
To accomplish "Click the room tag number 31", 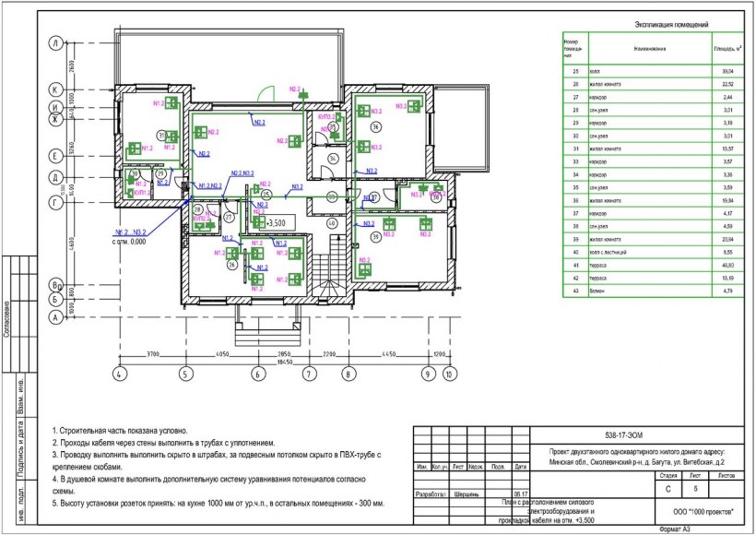I will [x=160, y=134].
